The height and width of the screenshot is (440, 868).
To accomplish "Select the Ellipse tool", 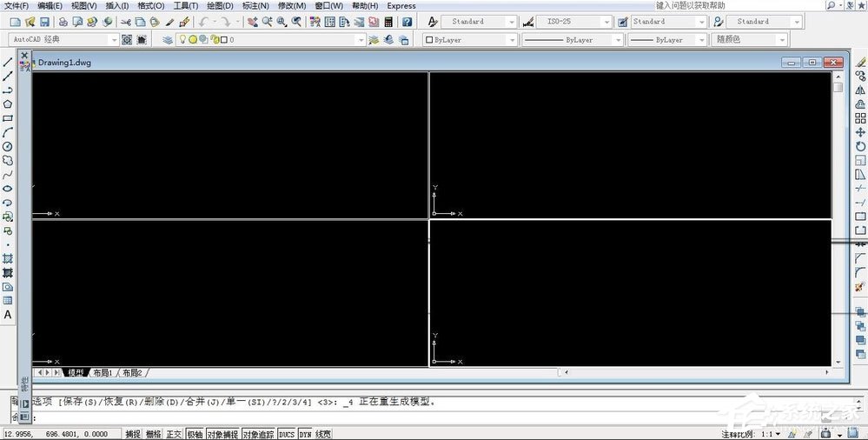I will point(8,189).
